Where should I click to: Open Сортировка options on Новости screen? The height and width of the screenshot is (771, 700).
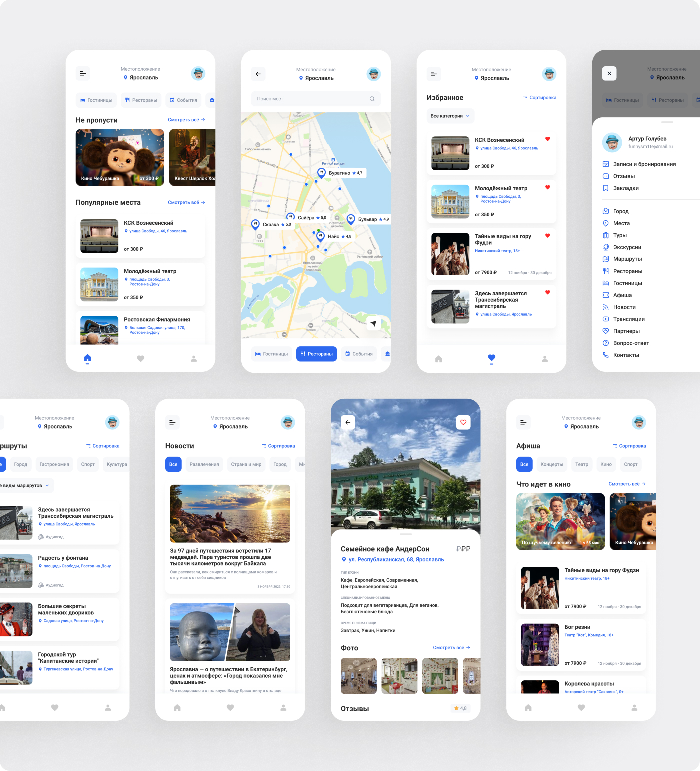coord(278,446)
